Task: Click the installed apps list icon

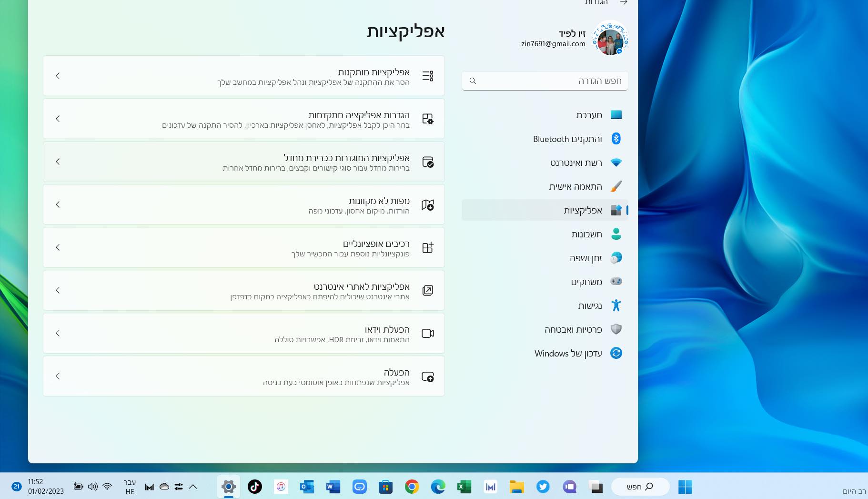Action: [x=427, y=76]
